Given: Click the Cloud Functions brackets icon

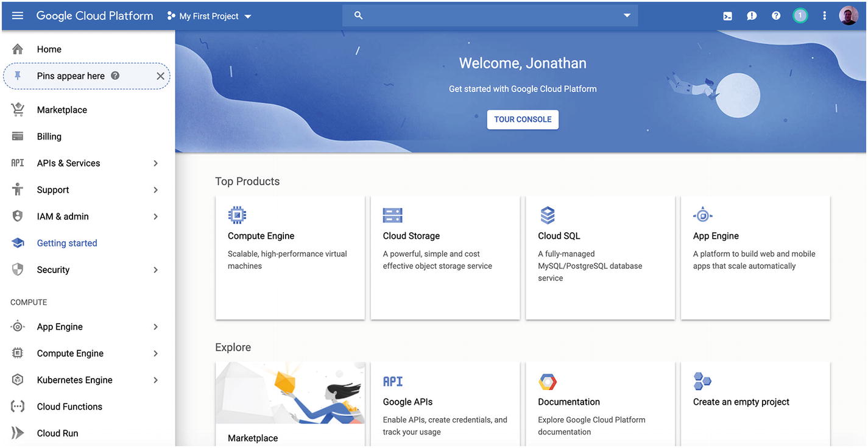Looking at the screenshot, I should 18,407.
